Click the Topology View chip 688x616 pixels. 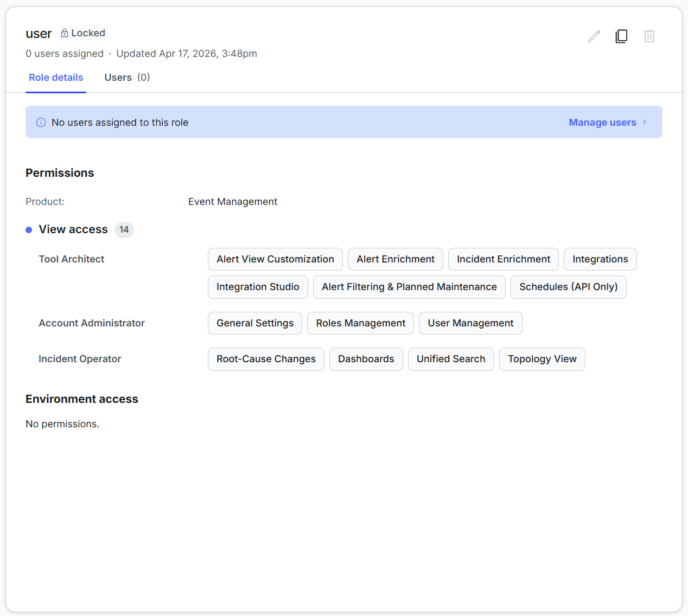[542, 359]
